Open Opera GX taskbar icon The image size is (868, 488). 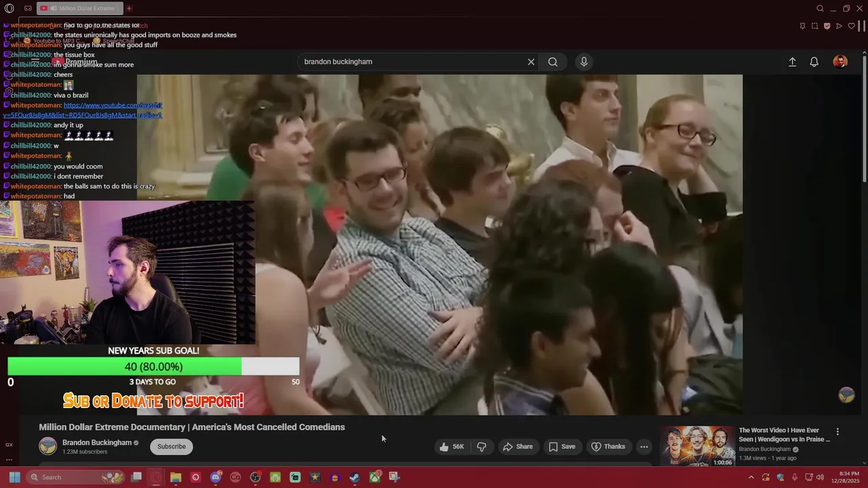[x=156, y=477]
